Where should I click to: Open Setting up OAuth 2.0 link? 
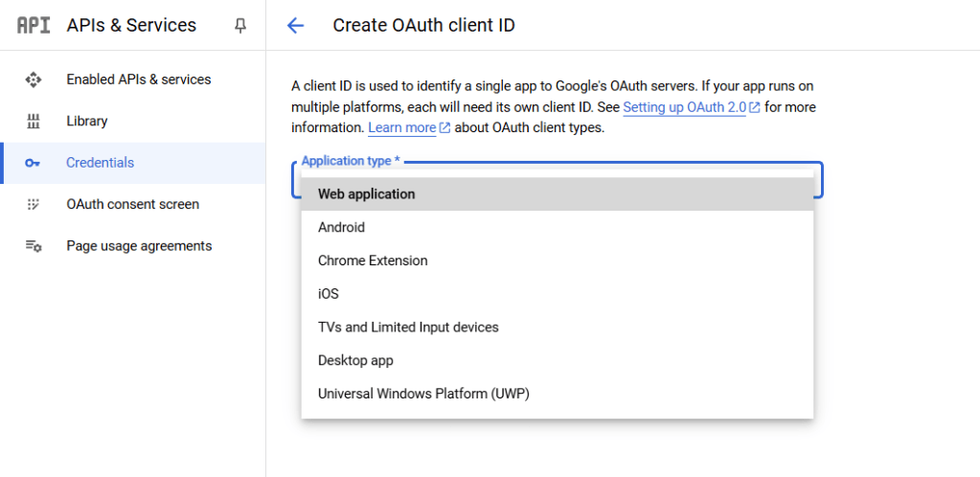coord(684,107)
